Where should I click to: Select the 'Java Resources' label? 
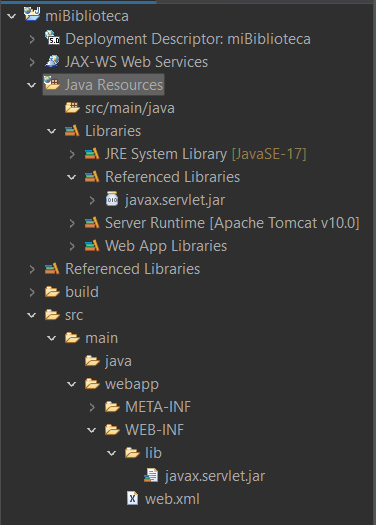tap(114, 85)
